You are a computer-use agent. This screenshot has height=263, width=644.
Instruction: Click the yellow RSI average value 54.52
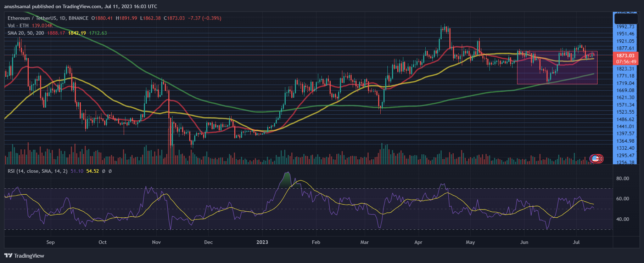pos(93,171)
